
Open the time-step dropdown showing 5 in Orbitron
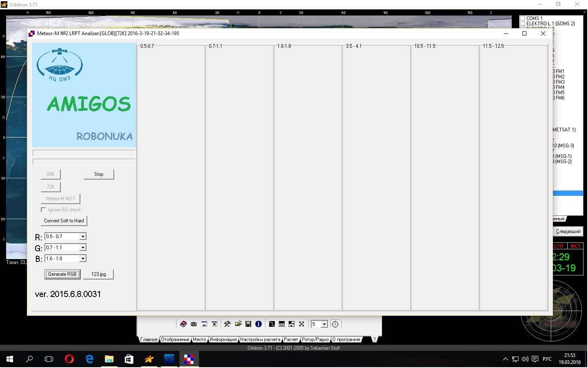click(319, 324)
